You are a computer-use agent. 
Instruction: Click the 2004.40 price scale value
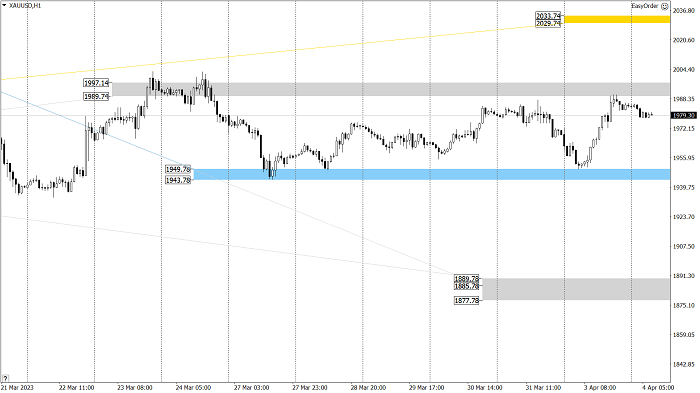pos(684,69)
